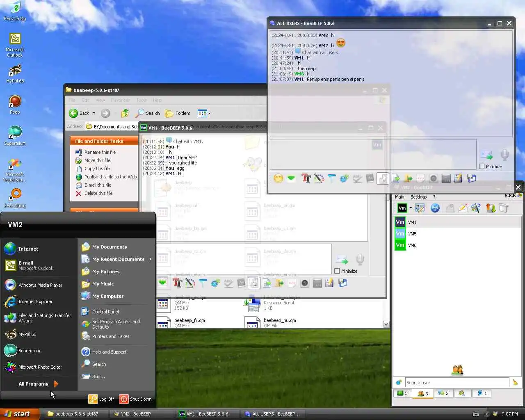The image size is (525, 420).
Task: Open Views dropdown in Explorer toolbar
Action: tap(204, 113)
